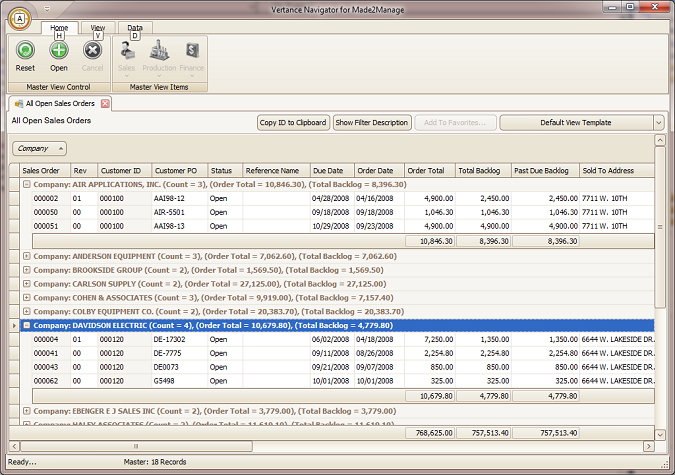Click the grand total 768,625.00 cell
The width and height of the screenshot is (675, 475).
[x=430, y=433]
